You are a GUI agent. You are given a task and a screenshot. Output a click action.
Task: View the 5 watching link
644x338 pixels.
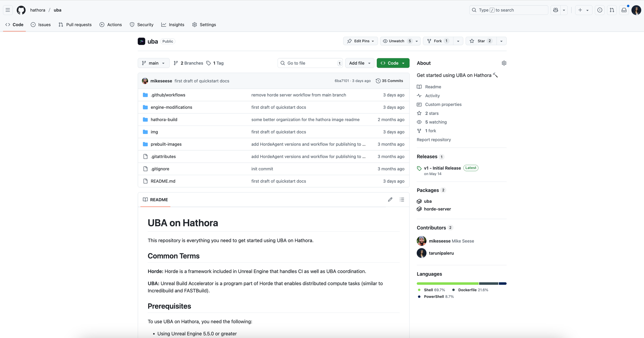[x=436, y=122]
